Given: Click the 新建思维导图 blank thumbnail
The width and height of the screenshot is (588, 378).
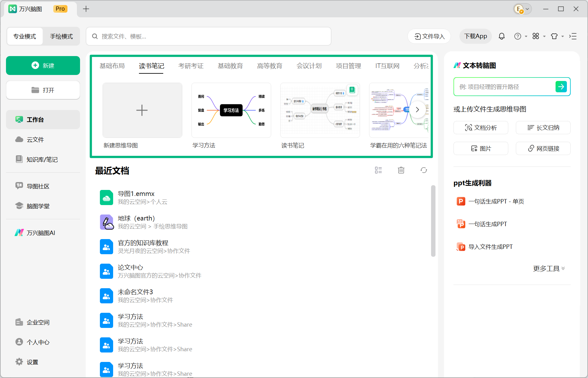Looking at the screenshot, I should point(142,110).
